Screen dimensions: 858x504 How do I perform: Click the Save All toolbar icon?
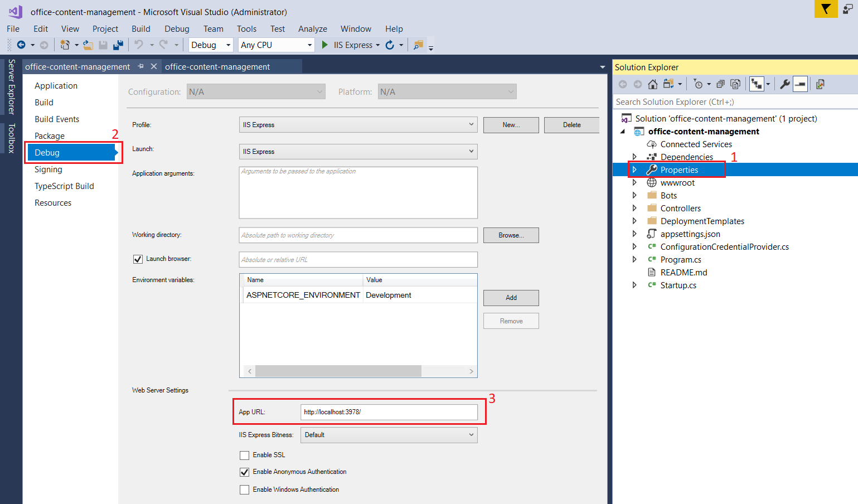(118, 45)
